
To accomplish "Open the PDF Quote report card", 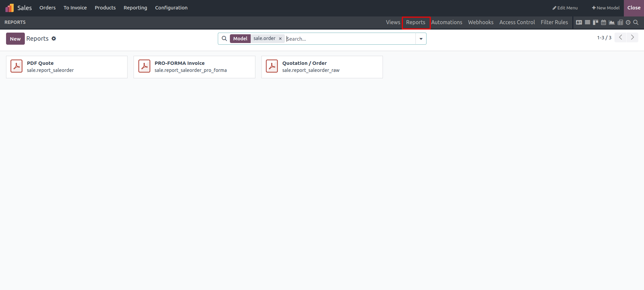I will [67, 67].
